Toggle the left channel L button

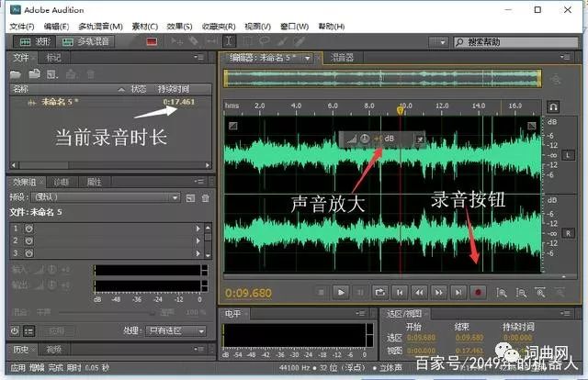point(569,154)
